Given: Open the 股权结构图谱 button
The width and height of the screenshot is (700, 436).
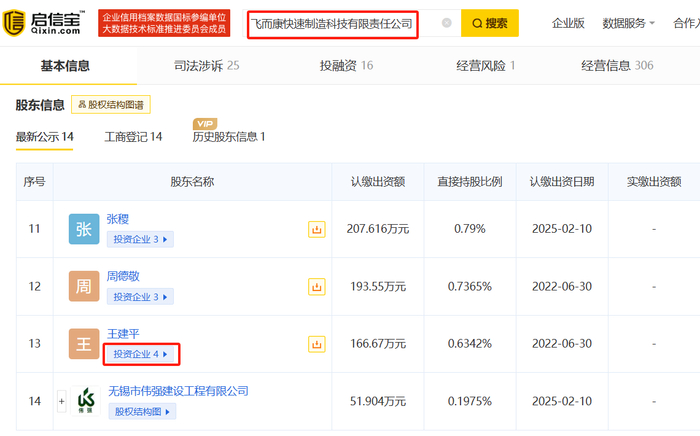Looking at the screenshot, I should pos(111,104).
